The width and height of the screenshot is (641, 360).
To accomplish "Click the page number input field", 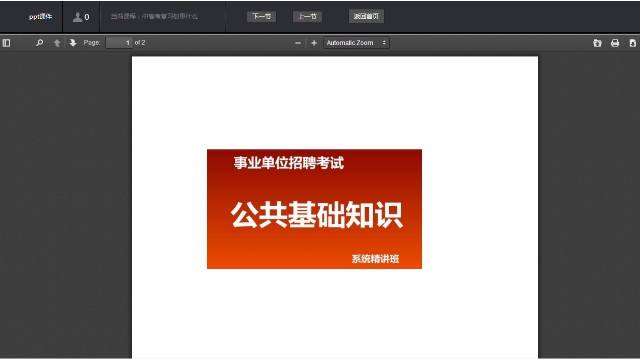I will [119, 42].
